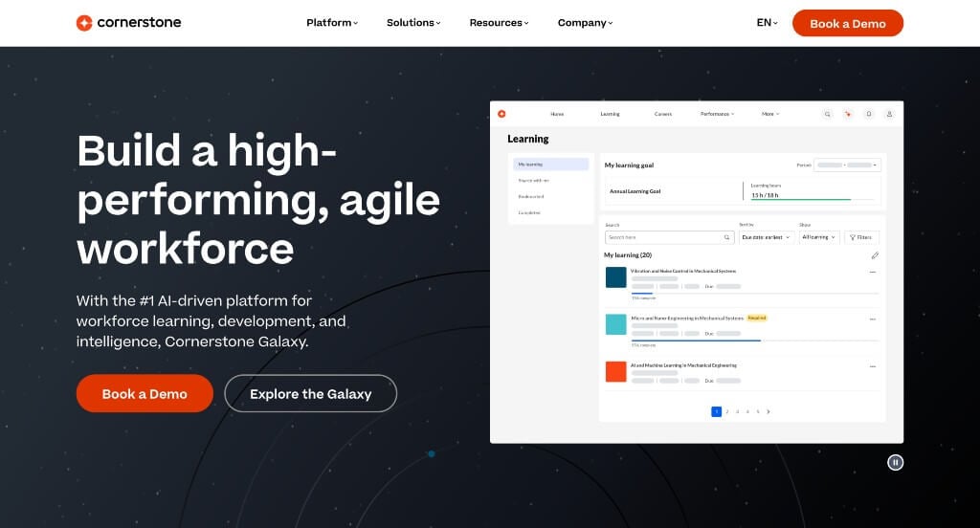The width and height of the screenshot is (980, 528).
Task: Click the Vibration and Noise Control course thumbnail
Action: tap(615, 277)
